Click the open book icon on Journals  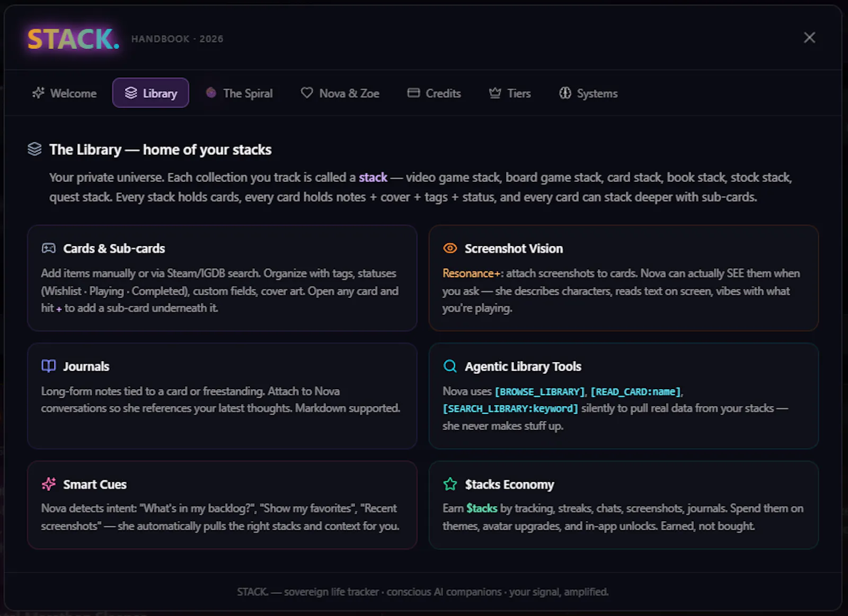click(48, 366)
